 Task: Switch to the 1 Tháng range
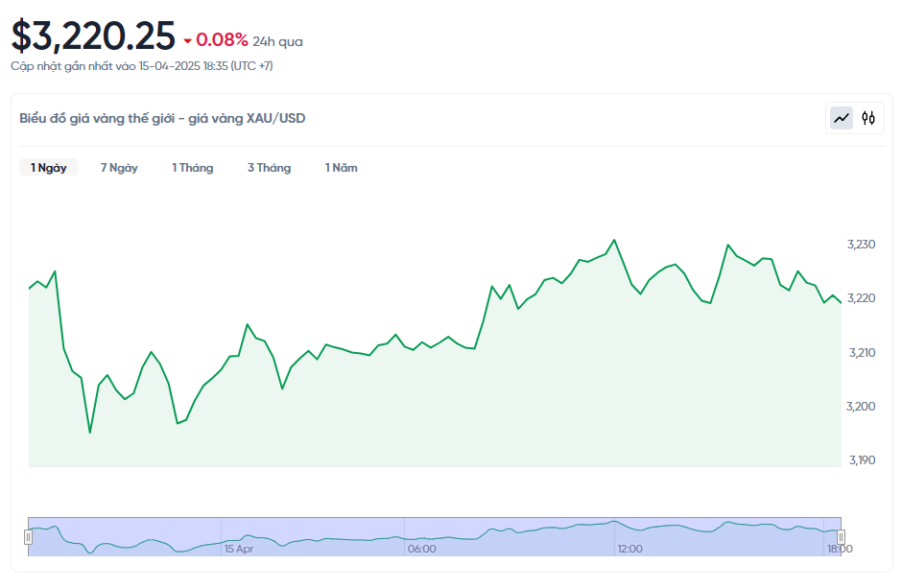click(193, 168)
